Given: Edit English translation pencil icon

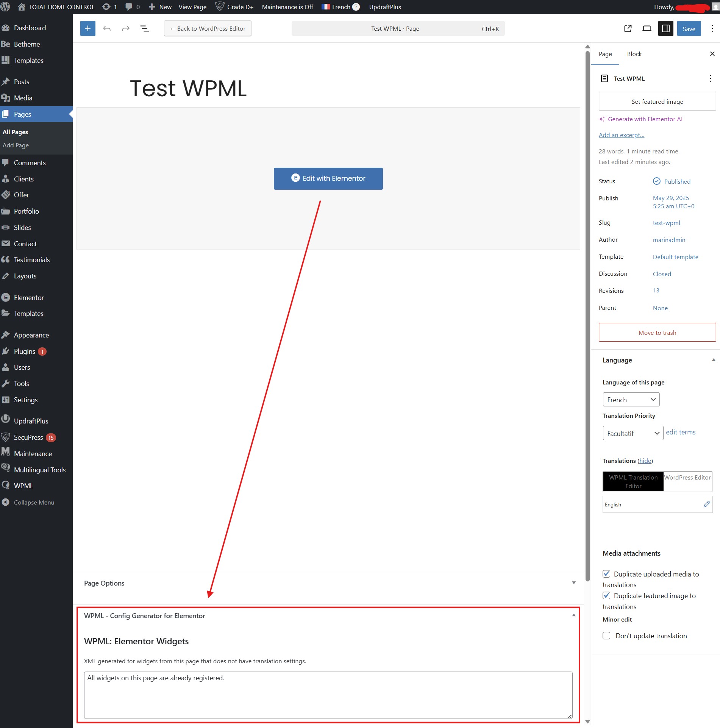Looking at the screenshot, I should click(x=706, y=504).
